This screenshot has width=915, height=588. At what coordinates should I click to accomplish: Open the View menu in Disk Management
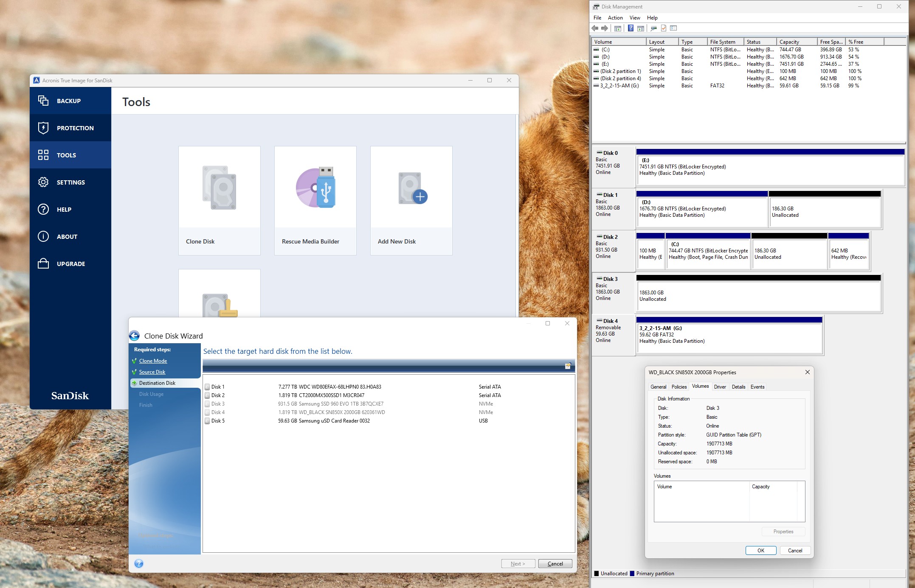[x=635, y=18]
